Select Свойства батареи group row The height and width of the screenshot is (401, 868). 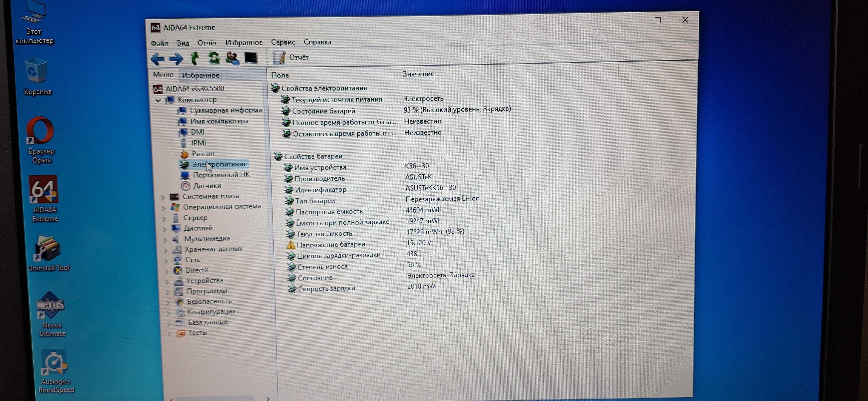[308, 156]
